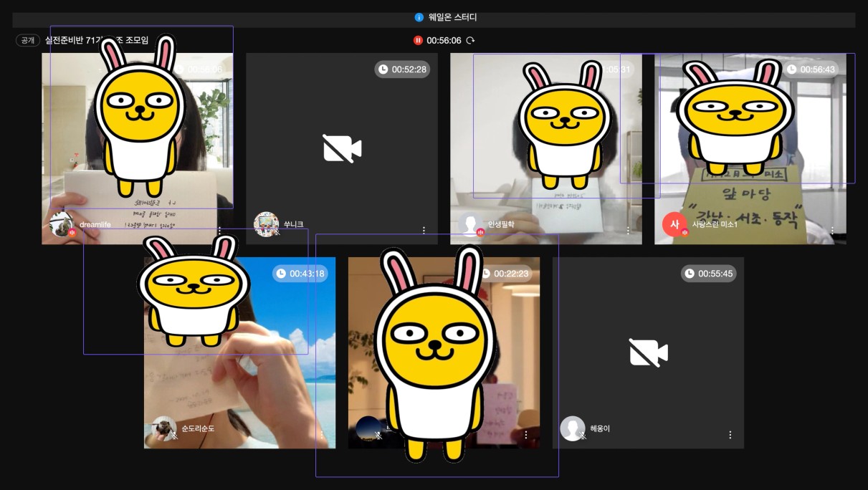Screen dimensions: 868x490
Task: Open the more options menu on dreamlife tile
Action: click(x=219, y=231)
